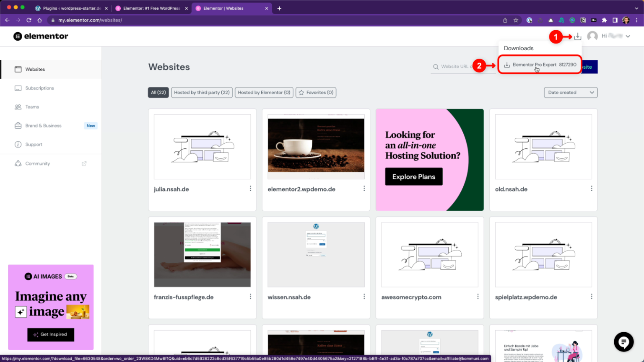Viewport: 644px width, 362px height.
Task: Select the All (22) filter
Action: coord(158,93)
